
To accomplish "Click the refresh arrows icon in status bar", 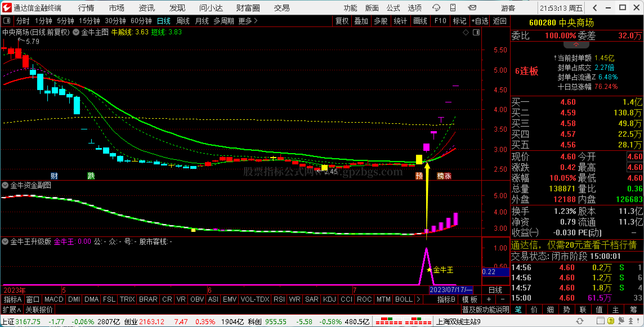I will pos(580,321).
